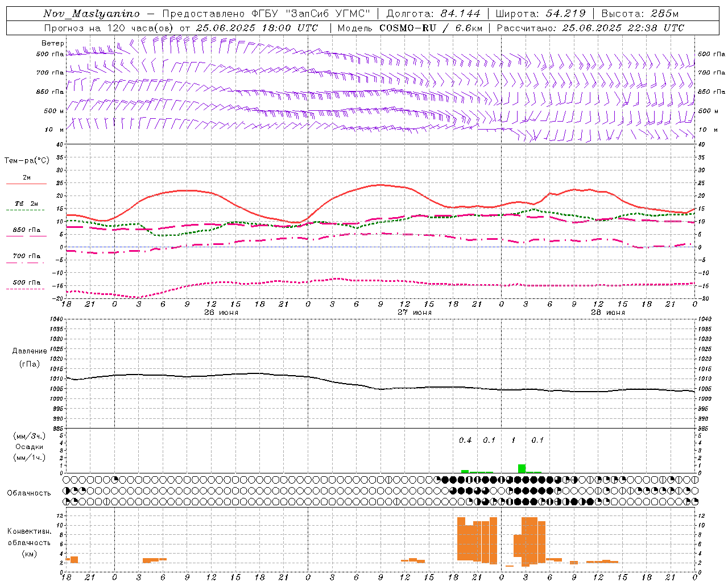Click the 26 июня date label
The width and height of the screenshot is (728, 582).
(x=221, y=312)
